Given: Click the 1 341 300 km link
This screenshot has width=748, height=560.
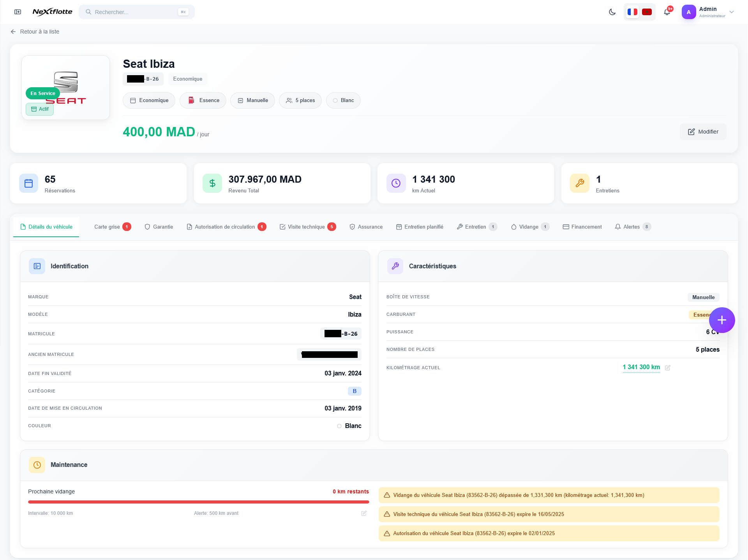Looking at the screenshot, I should tap(641, 367).
